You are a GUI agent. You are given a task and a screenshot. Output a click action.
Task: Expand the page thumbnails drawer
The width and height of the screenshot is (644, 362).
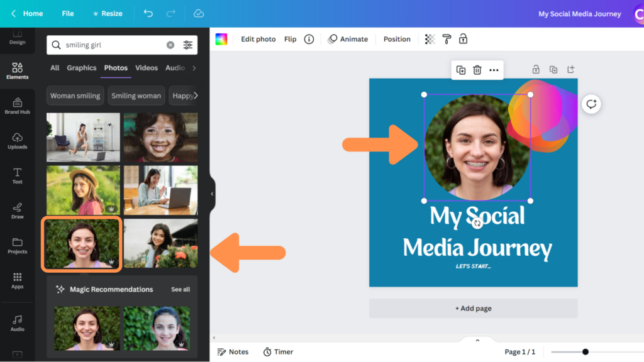tap(477, 340)
